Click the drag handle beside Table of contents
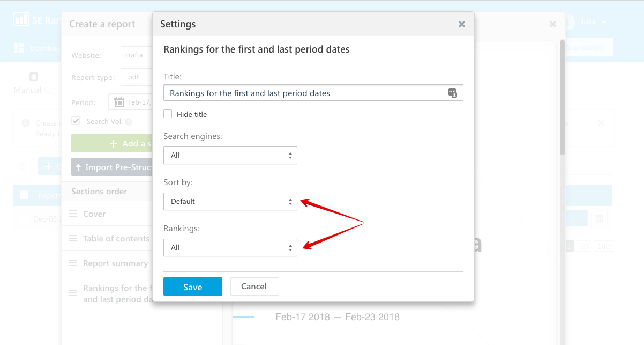This screenshot has height=345, width=644. pos(73,238)
